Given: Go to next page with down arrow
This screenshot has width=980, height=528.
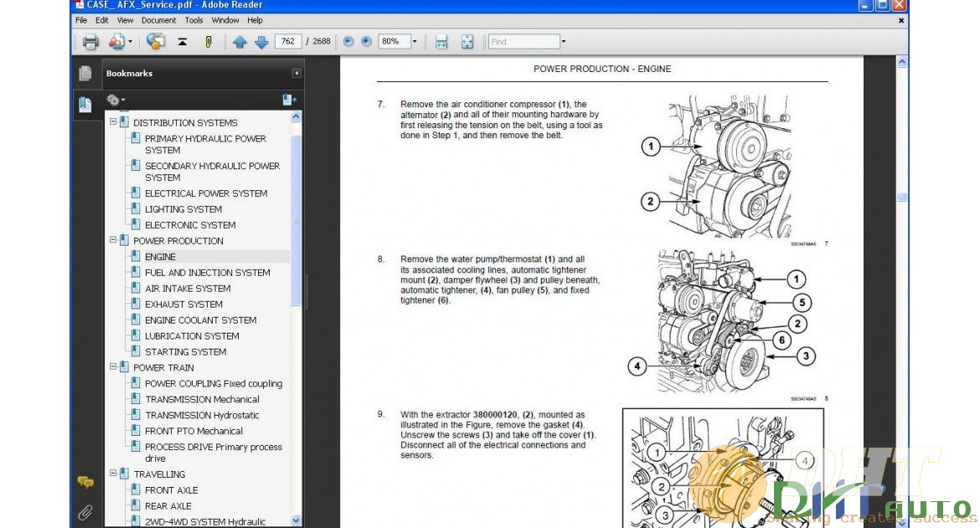Looking at the screenshot, I should pos(261,42).
